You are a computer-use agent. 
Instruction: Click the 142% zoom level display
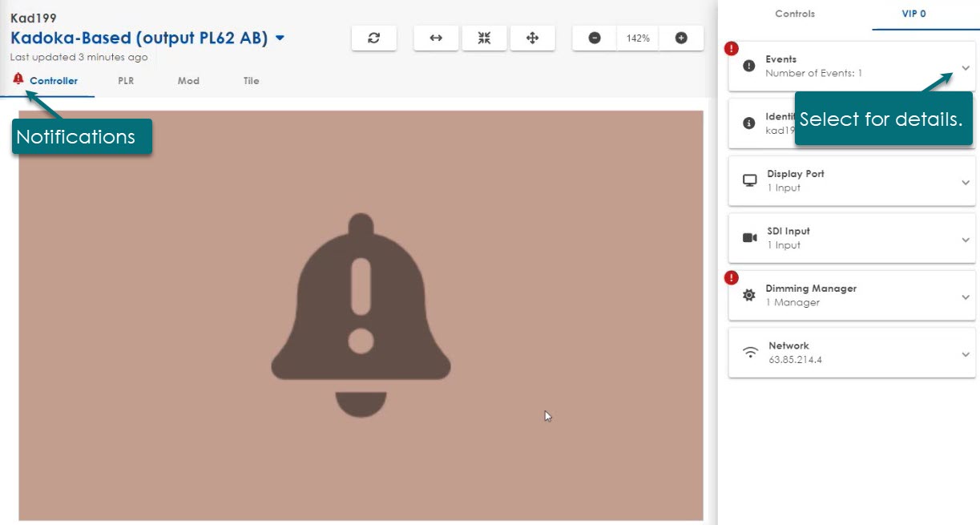click(x=637, y=37)
